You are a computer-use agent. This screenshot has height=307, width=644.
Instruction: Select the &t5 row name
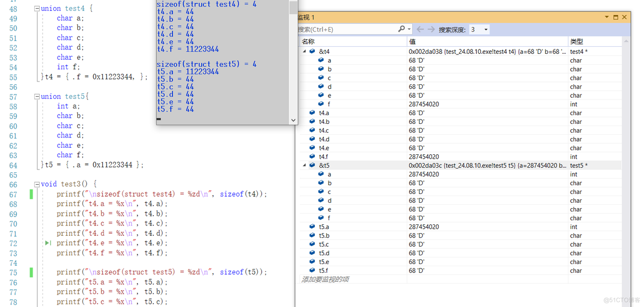coord(324,165)
